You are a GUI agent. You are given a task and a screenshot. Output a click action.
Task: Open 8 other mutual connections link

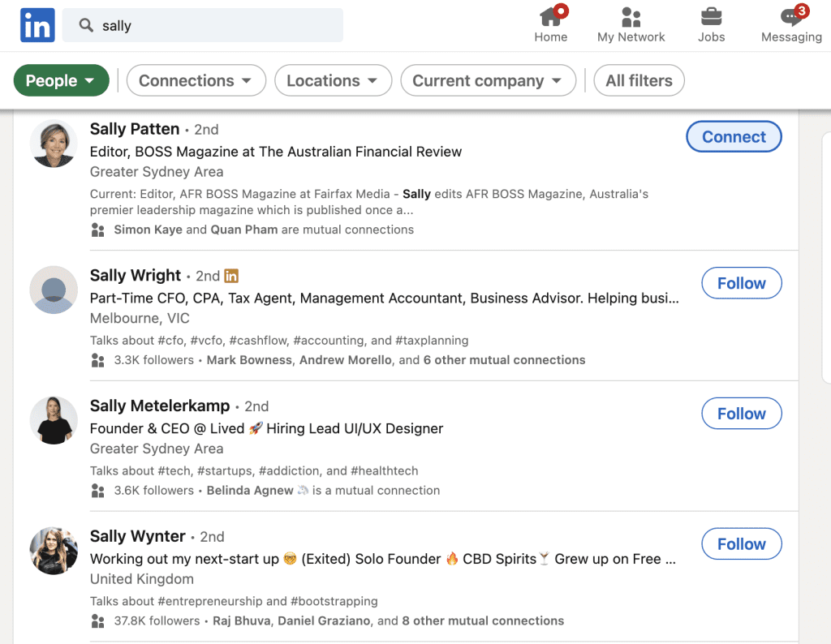point(483,620)
